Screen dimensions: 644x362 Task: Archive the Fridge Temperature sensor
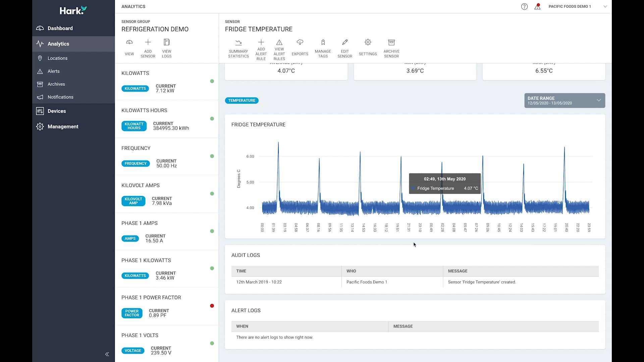(x=391, y=48)
